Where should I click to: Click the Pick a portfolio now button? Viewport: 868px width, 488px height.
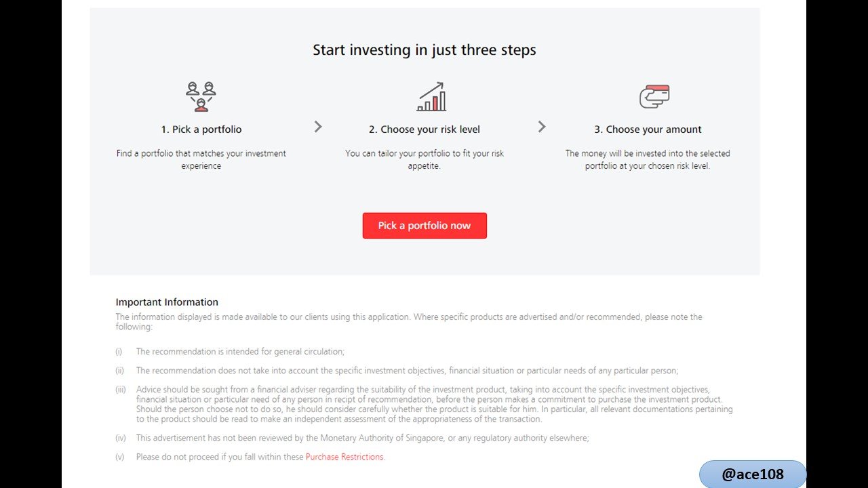425,226
